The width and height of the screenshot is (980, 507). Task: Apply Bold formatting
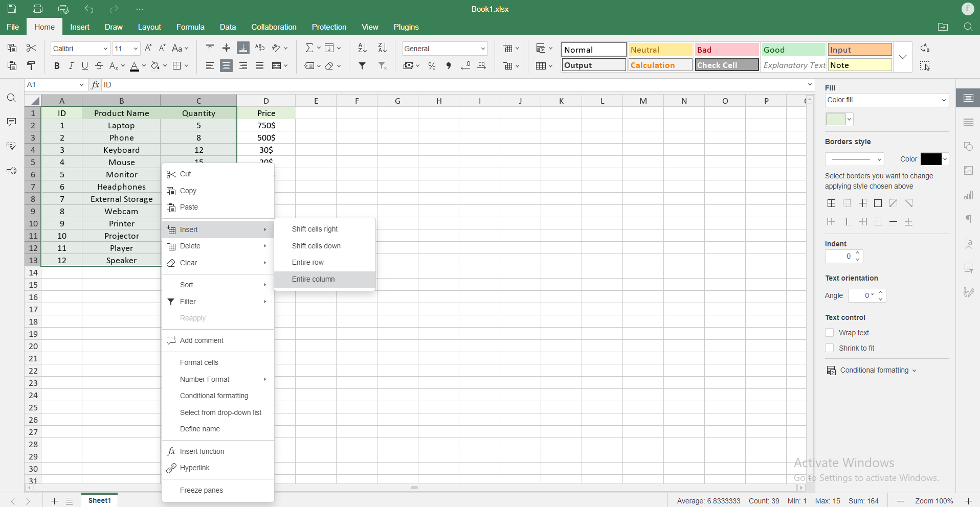(x=57, y=66)
